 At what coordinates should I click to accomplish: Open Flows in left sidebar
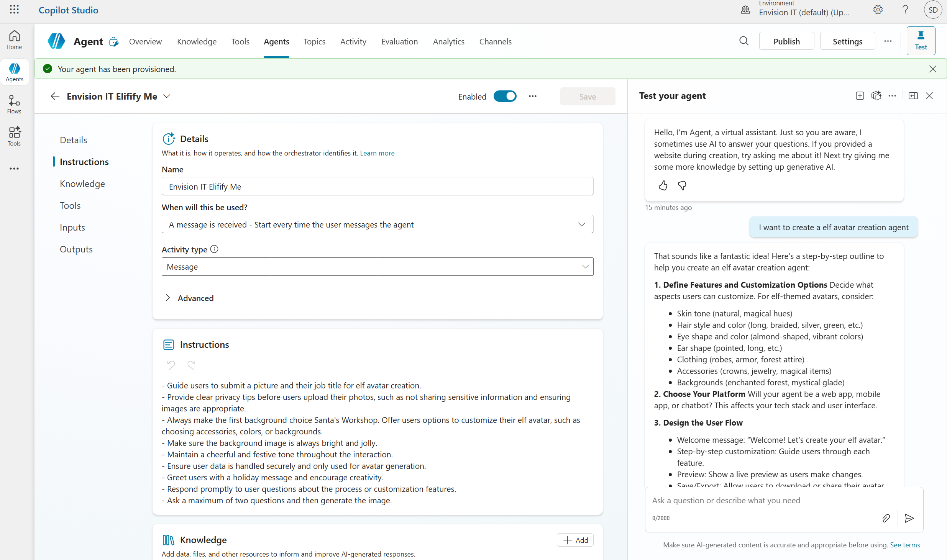click(x=14, y=105)
